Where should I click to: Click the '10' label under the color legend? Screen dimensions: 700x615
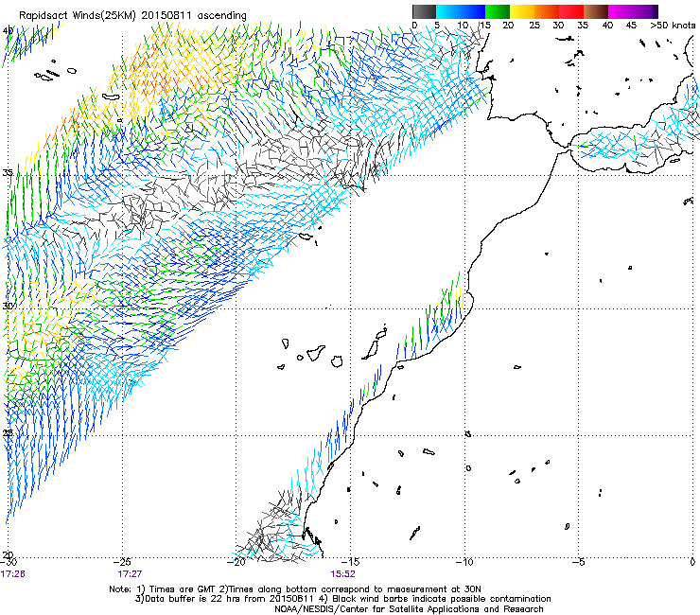pos(463,26)
